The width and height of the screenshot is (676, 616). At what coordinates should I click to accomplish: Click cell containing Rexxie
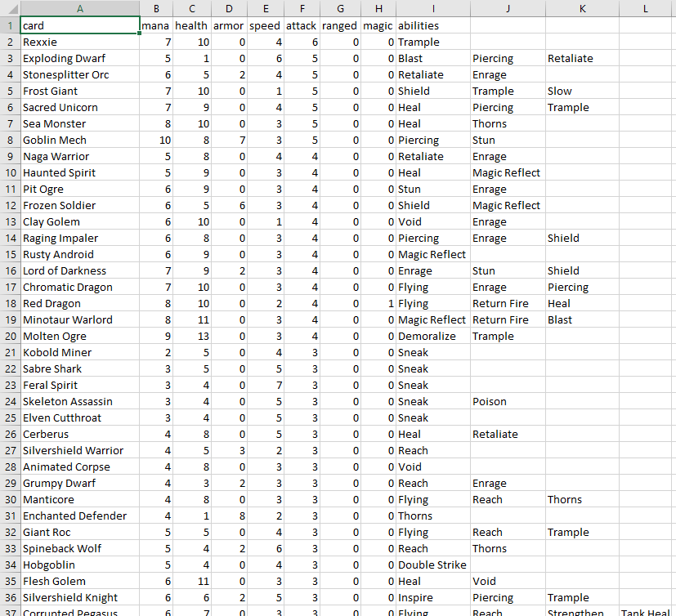80,42
